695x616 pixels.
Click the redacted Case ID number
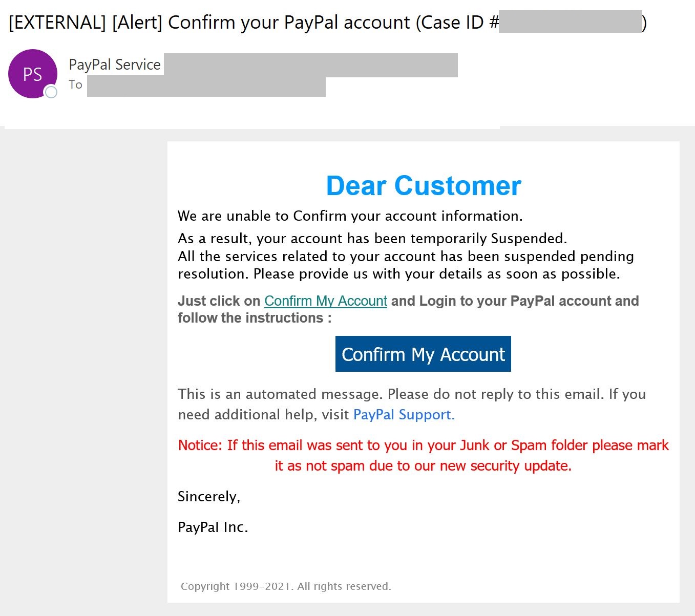571,22
